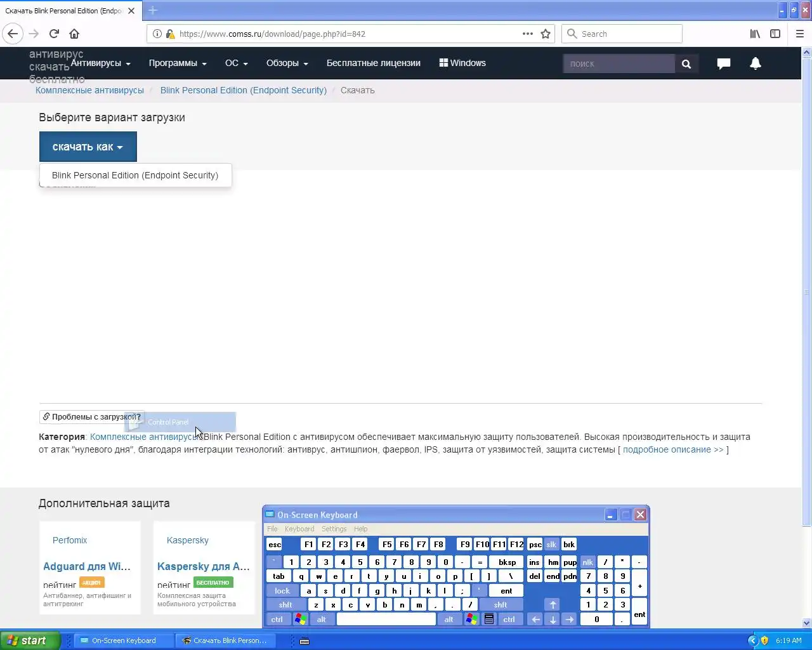Open Blink Personal Edition breadcrumb link
This screenshot has width=812, height=650.
click(x=244, y=90)
